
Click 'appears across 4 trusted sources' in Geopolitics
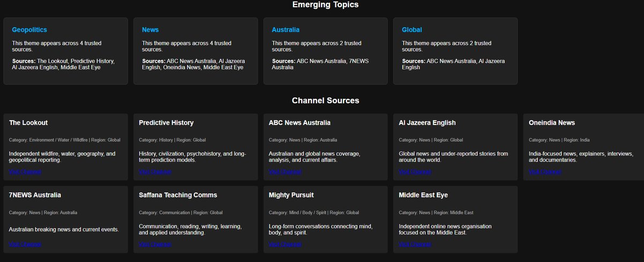point(58,46)
